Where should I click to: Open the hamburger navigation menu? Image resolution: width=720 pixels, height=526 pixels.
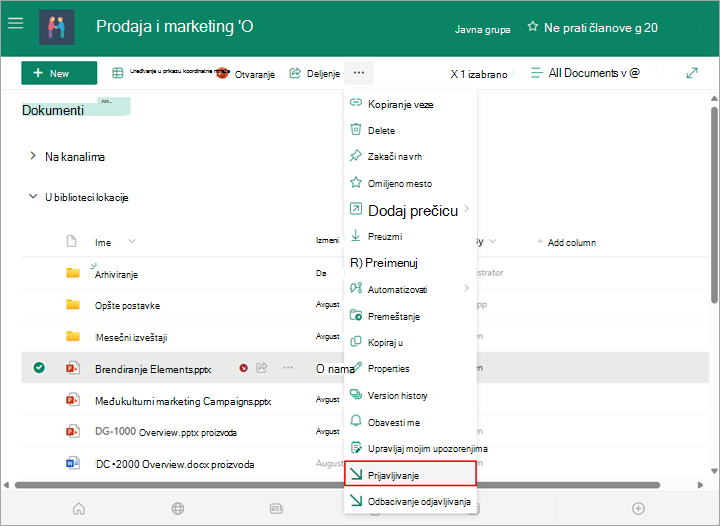(x=16, y=23)
